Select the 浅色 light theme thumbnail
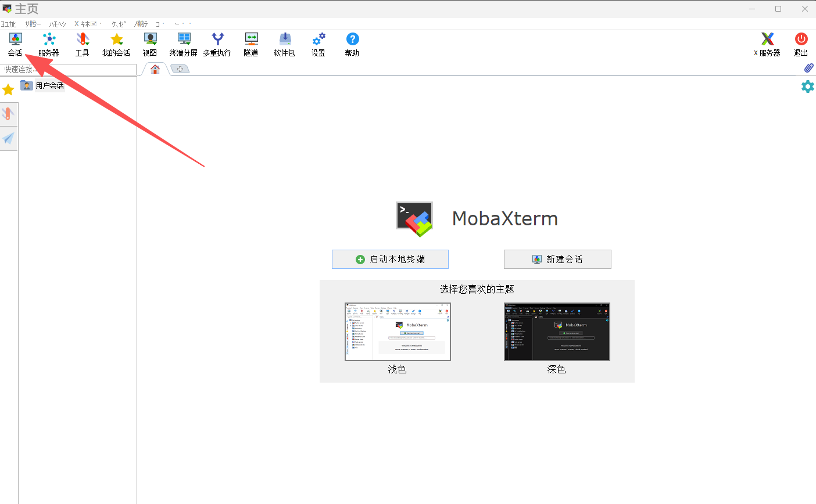This screenshot has height=504, width=816. click(398, 332)
